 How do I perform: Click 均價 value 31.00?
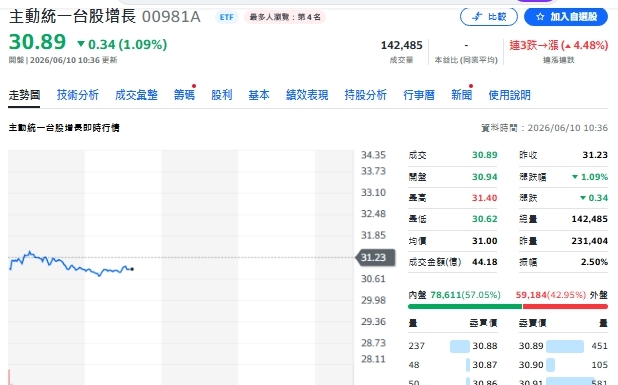(x=484, y=241)
